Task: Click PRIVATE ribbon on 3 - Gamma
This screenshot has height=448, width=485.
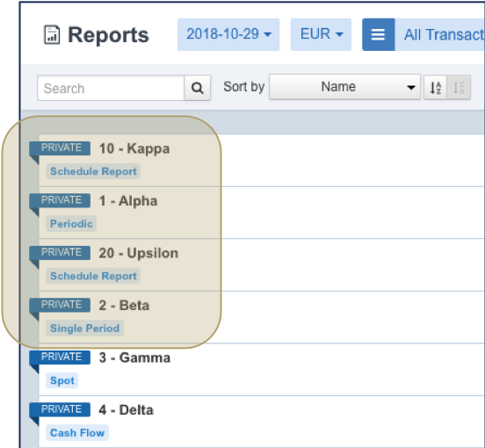Action: [60, 358]
